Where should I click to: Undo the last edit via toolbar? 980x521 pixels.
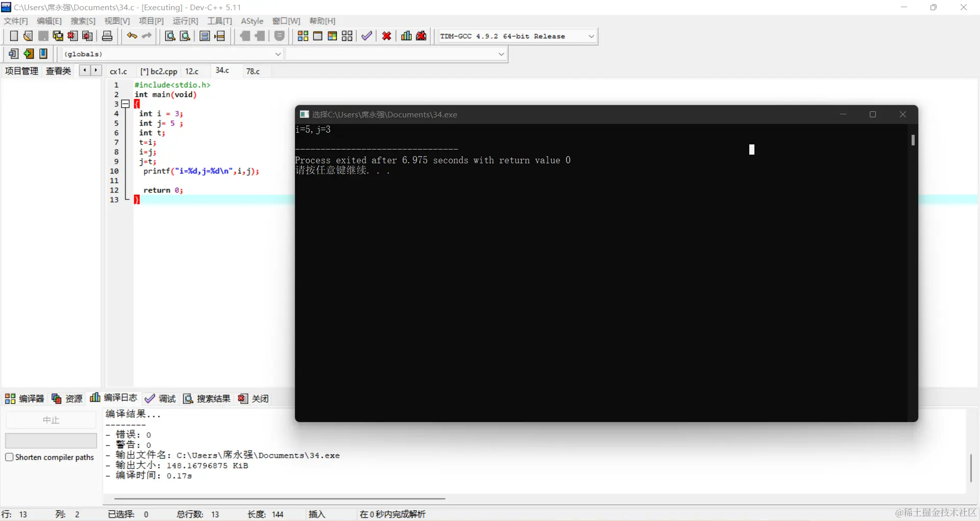point(132,36)
